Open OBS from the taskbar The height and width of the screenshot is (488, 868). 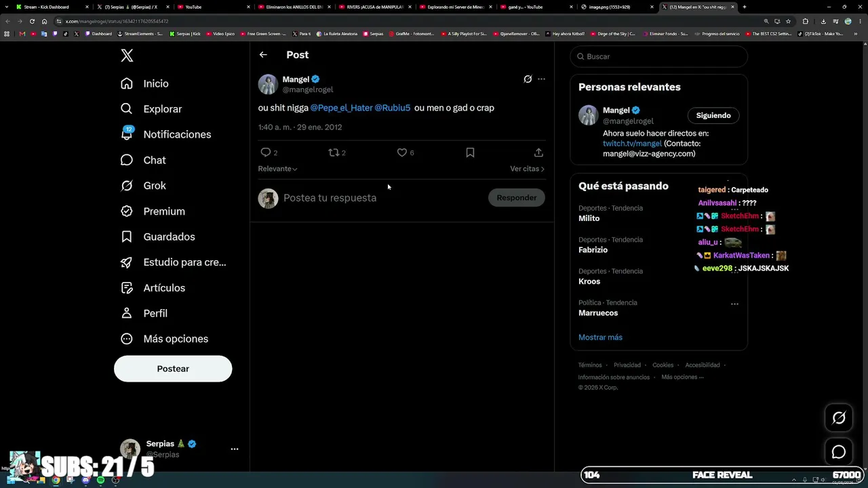click(115, 481)
